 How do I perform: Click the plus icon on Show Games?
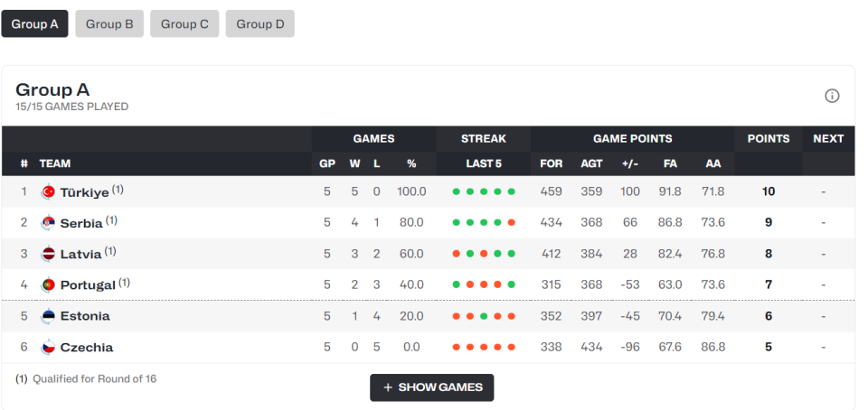[388, 387]
